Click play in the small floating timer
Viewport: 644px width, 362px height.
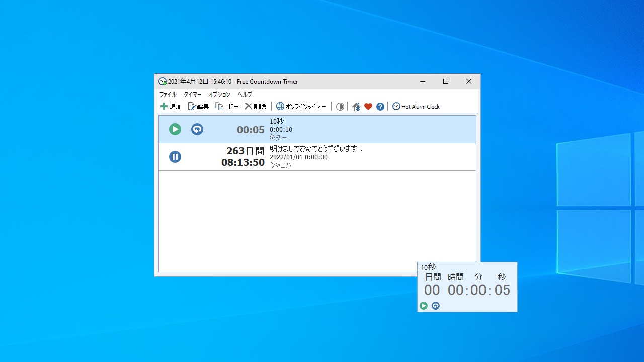click(x=424, y=306)
